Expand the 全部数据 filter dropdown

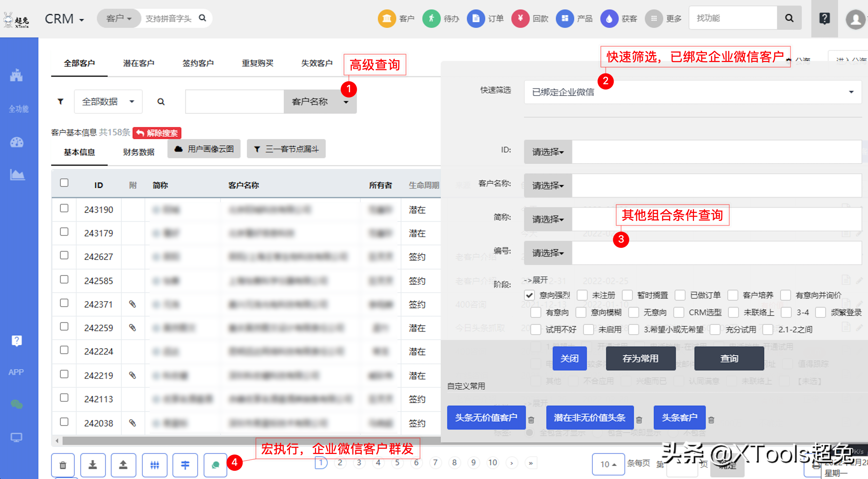coord(108,102)
